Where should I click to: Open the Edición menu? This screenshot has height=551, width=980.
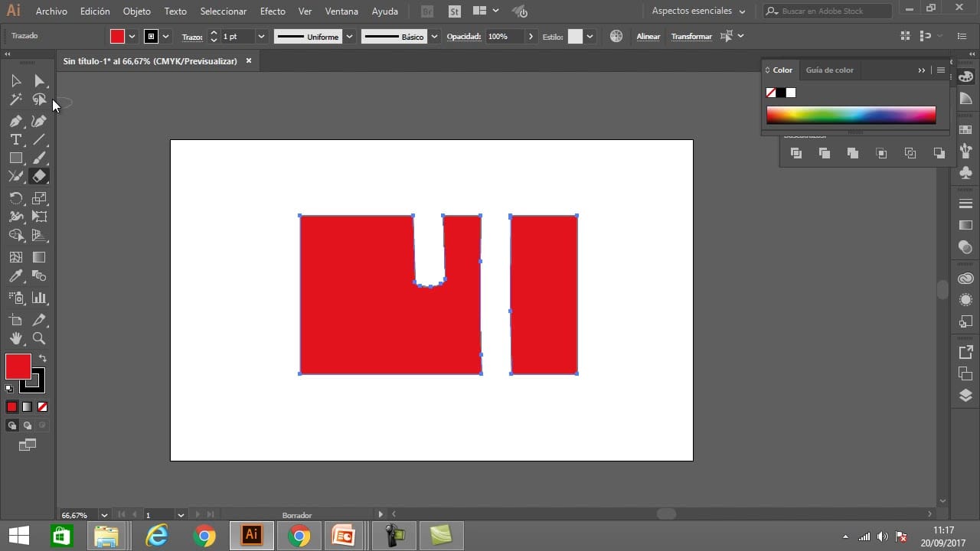(95, 11)
